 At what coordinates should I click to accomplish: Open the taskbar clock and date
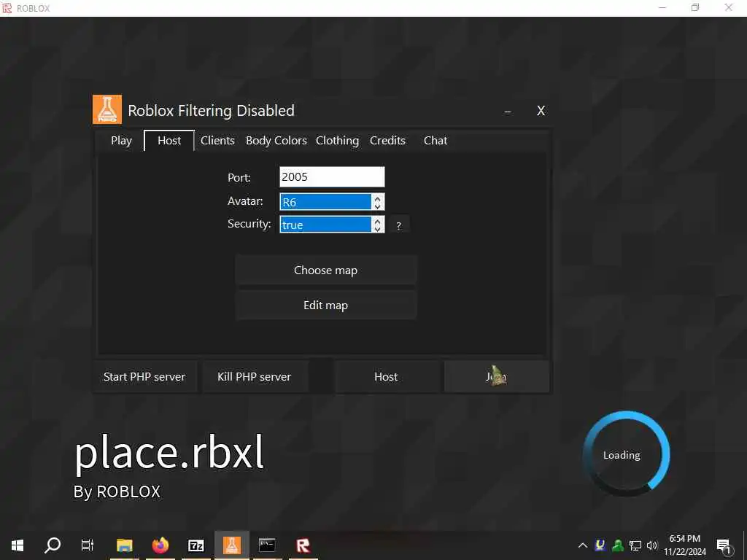click(x=685, y=545)
